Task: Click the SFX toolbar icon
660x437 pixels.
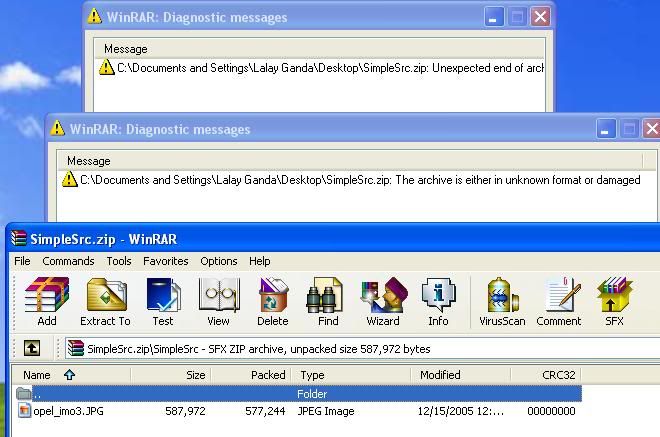Action: [x=614, y=301]
